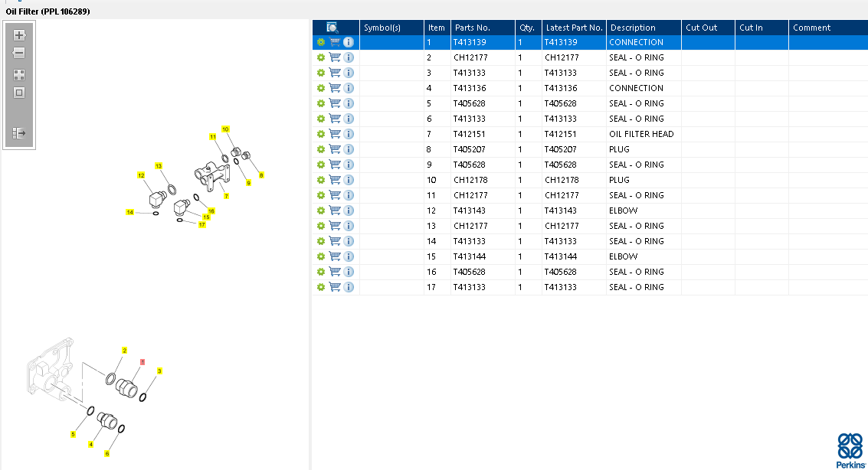Zoom out the parts diagram
Image resolution: width=868 pixels, height=470 pixels.
(x=19, y=53)
